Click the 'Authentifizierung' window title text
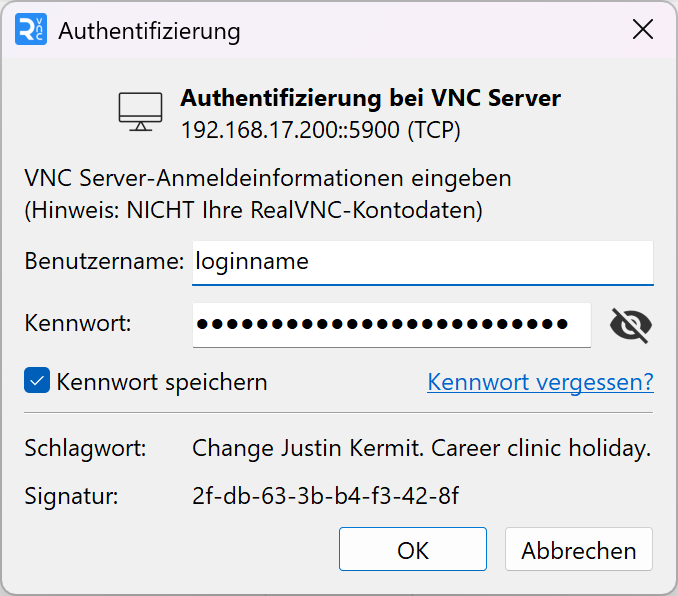The image size is (678, 596). click(x=149, y=31)
